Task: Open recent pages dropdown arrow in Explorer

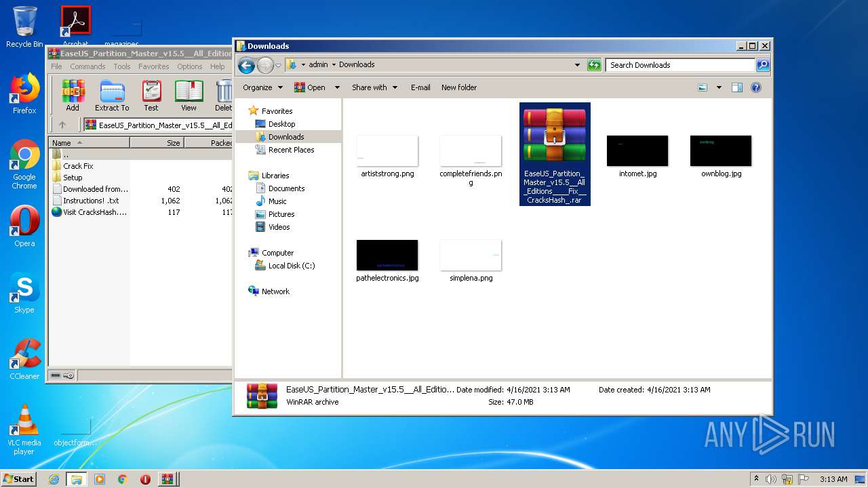Action: click(x=278, y=66)
